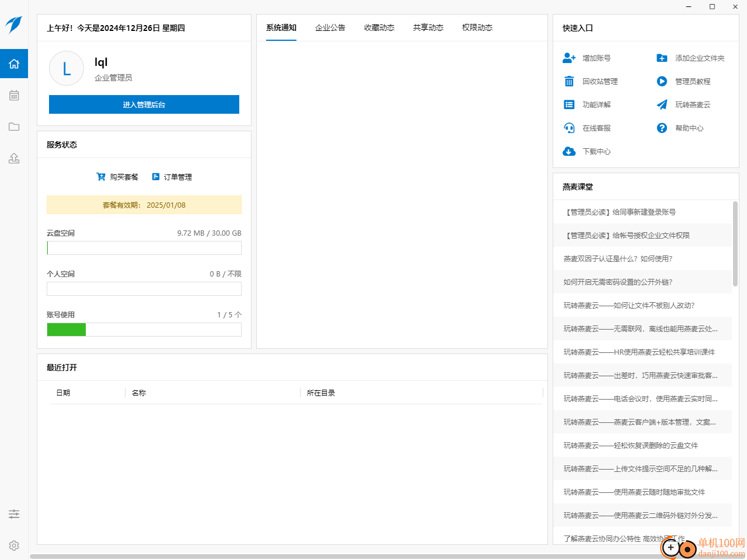747x560 pixels.
Task: Click the feature details list icon
Action: click(x=569, y=104)
